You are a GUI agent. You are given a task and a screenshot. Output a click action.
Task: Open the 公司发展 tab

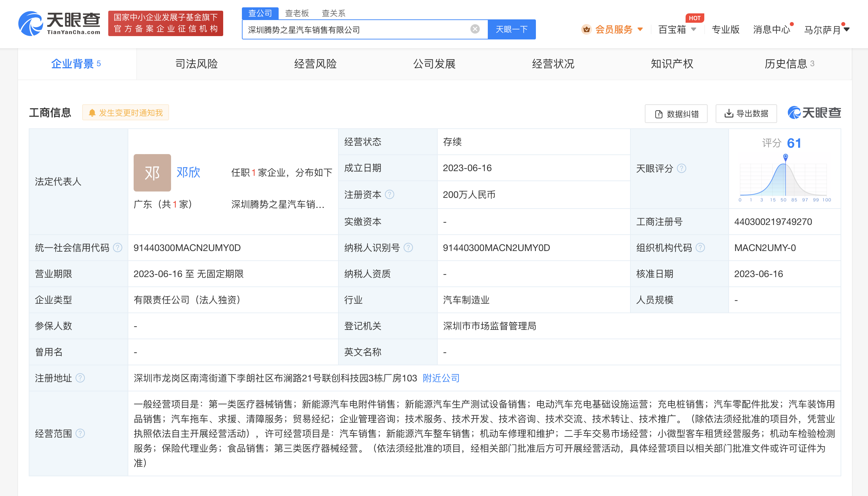point(434,64)
